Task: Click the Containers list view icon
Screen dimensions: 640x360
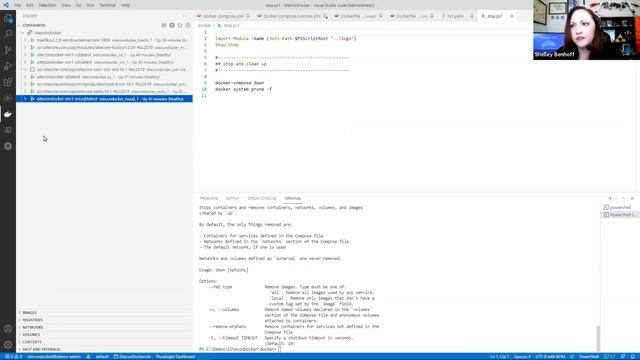Action: pyautogui.click(x=164, y=25)
